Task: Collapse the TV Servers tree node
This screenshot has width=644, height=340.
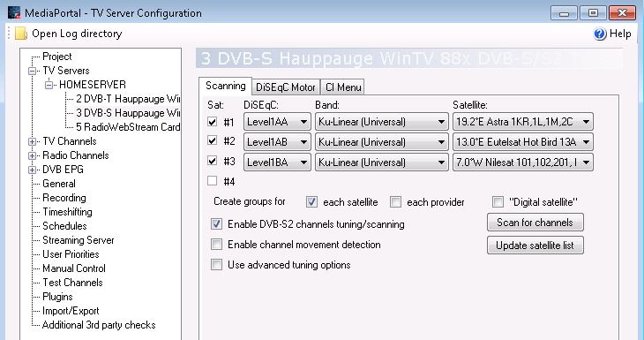Action: coord(32,72)
